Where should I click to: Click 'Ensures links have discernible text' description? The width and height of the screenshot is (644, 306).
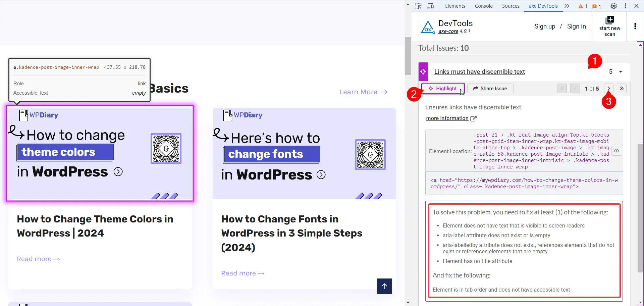click(x=473, y=107)
